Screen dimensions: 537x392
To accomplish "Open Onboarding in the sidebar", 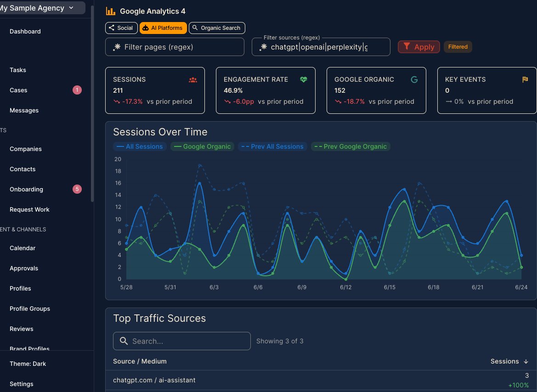I will [26, 189].
